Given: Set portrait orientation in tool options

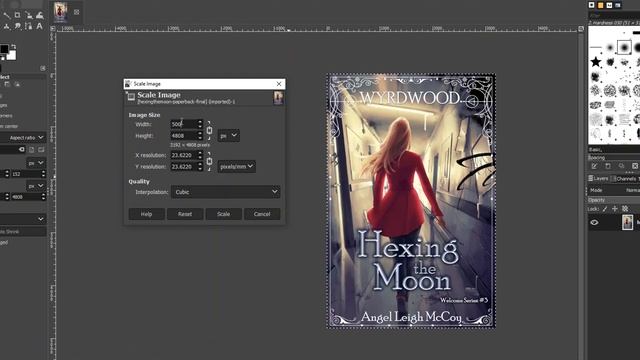Looking at the screenshot, I should click(31, 150).
